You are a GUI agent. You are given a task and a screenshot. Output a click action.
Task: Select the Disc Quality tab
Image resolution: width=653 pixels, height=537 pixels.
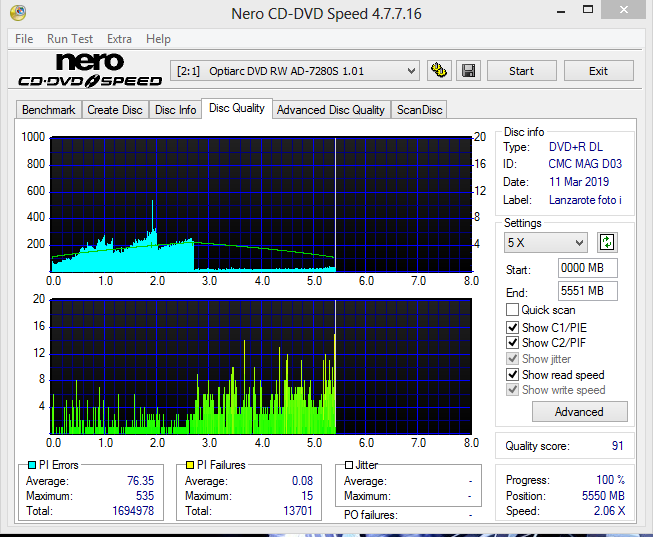[x=237, y=108]
